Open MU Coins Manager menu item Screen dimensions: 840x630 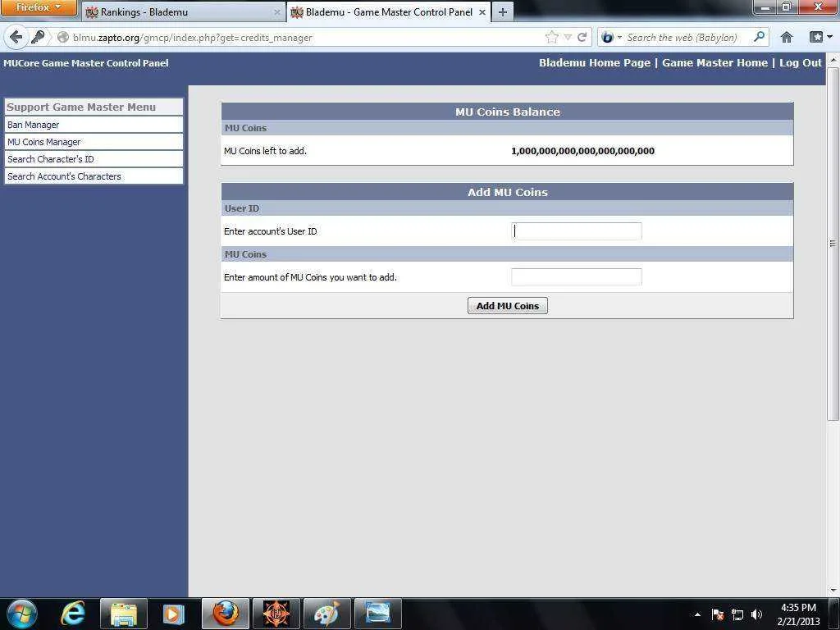[94, 142]
